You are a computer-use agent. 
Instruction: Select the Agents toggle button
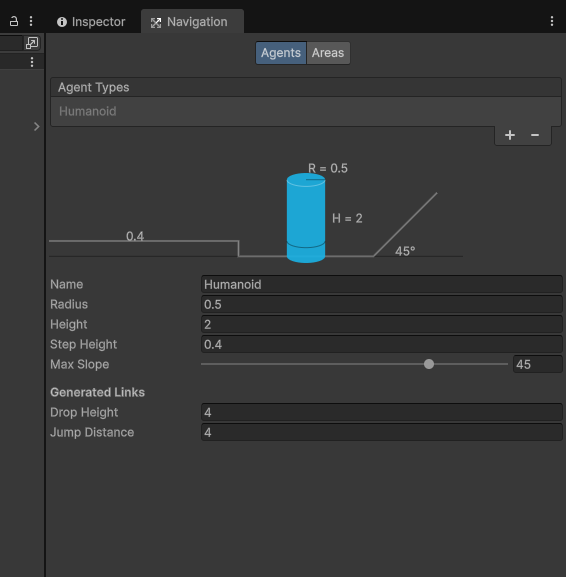(x=281, y=53)
